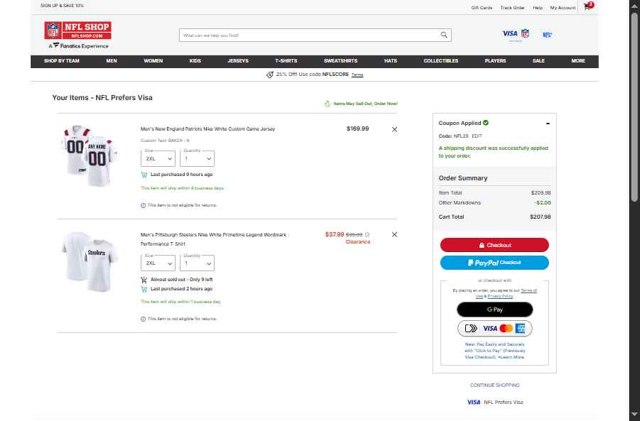Open the More menu
Viewport: 640px width, 421px height.
pos(578,61)
